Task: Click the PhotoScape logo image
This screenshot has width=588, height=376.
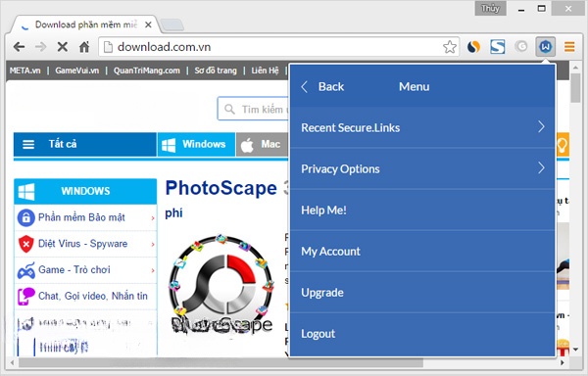Action: pos(221,284)
